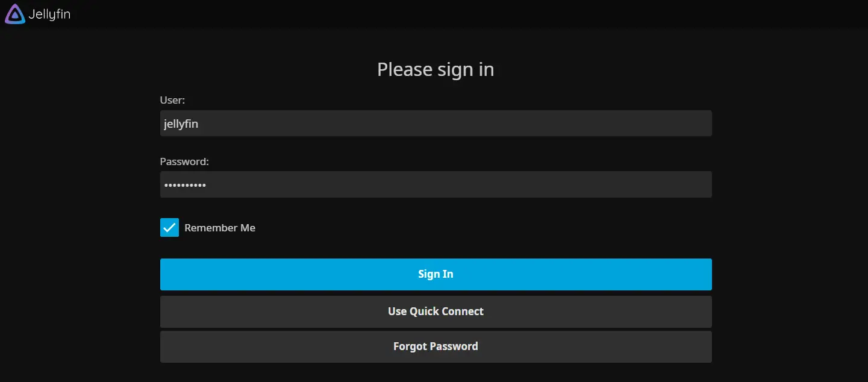The width and height of the screenshot is (868, 382).
Task: Click the Sign In button
Action: click(436, 274)
